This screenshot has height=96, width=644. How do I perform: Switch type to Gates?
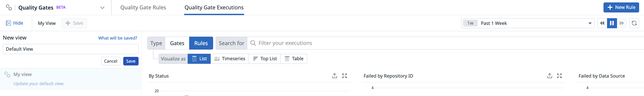click(x=177, y=43)
